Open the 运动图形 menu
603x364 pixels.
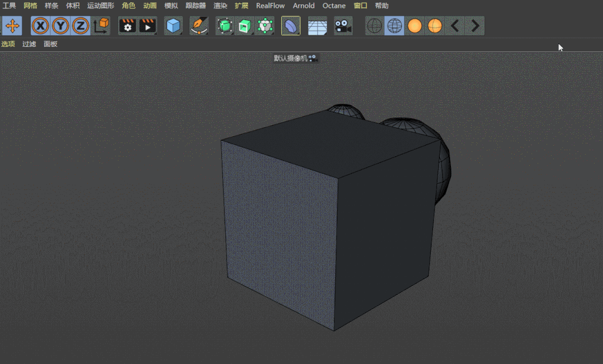101,6
